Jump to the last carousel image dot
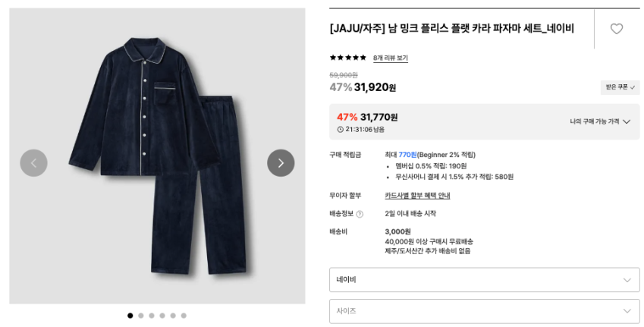 point(184,316)
